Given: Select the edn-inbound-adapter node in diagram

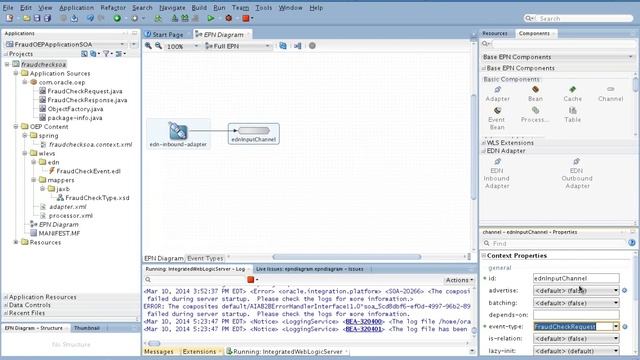Looking at the screenshot, I should tap(178, 134).
